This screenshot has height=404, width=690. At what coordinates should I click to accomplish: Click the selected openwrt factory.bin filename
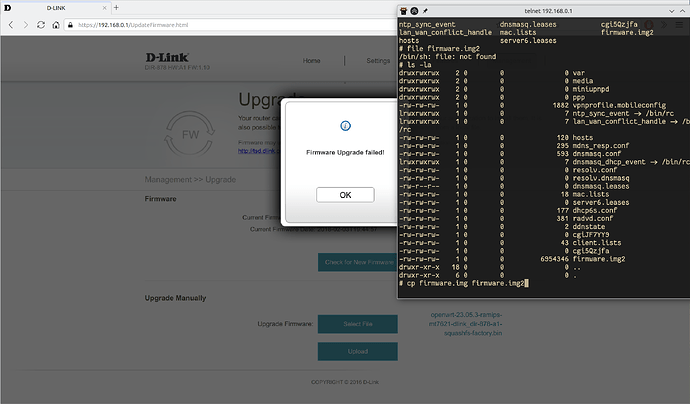click(466, 324)
